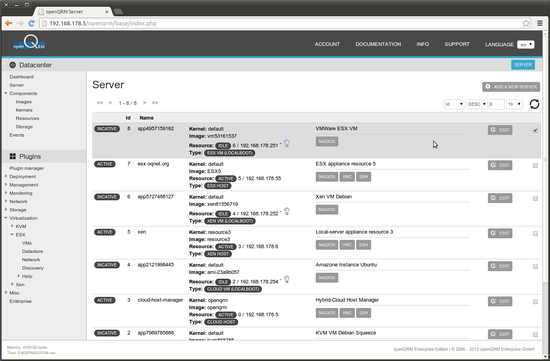Edit server esx.oqnet.org
This screenshot has width=550, height=361.
(500, 165)
